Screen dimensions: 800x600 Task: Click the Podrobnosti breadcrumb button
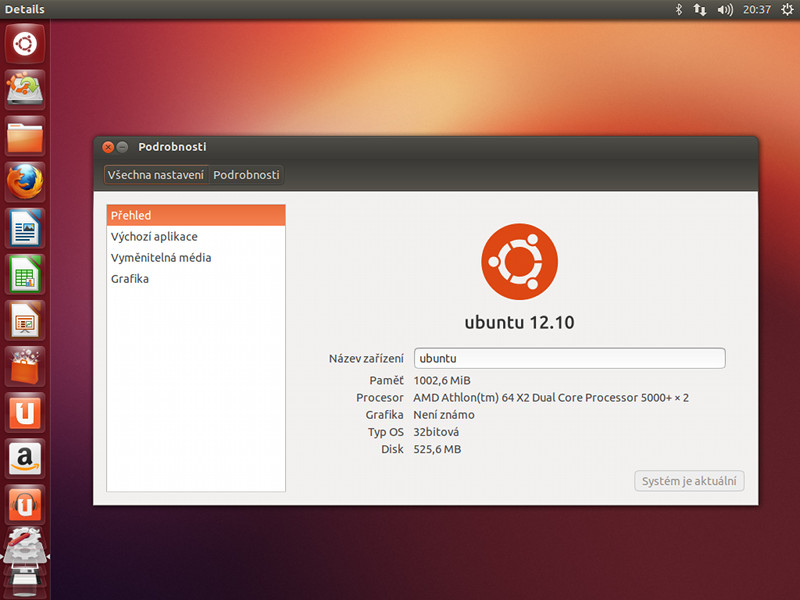(246, 175)
